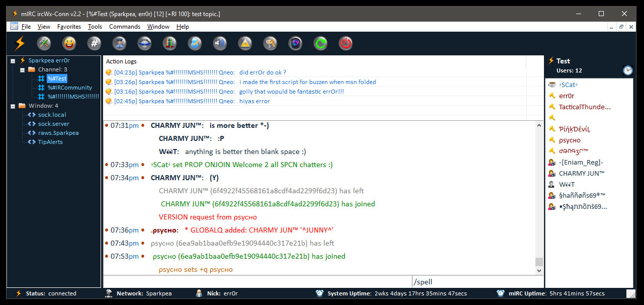Open the Favorites menu
644x305 pixels.
point(69,27)
